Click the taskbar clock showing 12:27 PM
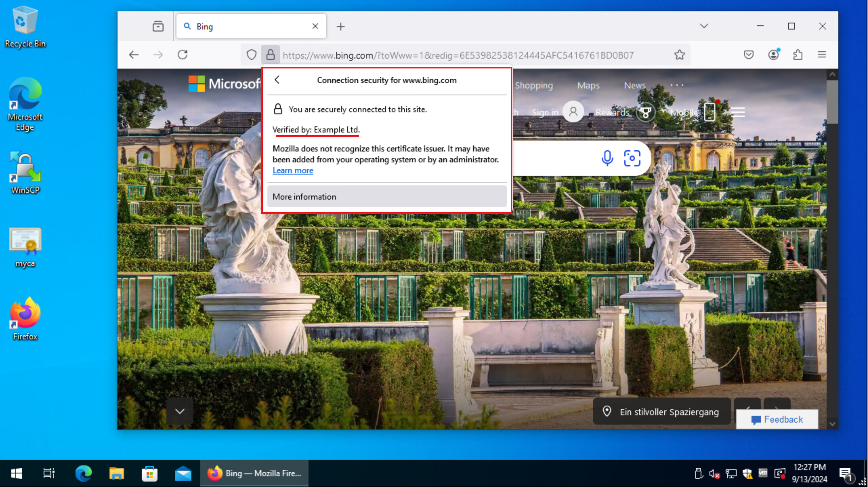 point(809,473)
